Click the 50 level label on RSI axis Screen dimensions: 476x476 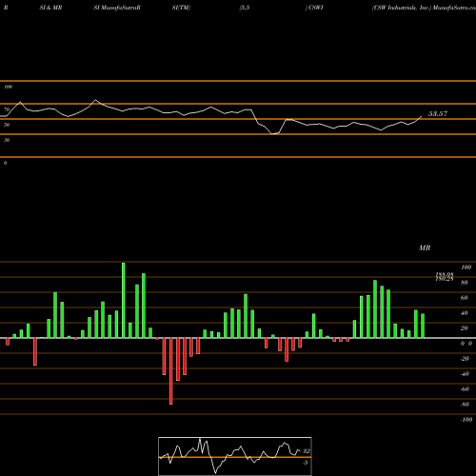tap(7, 125)
